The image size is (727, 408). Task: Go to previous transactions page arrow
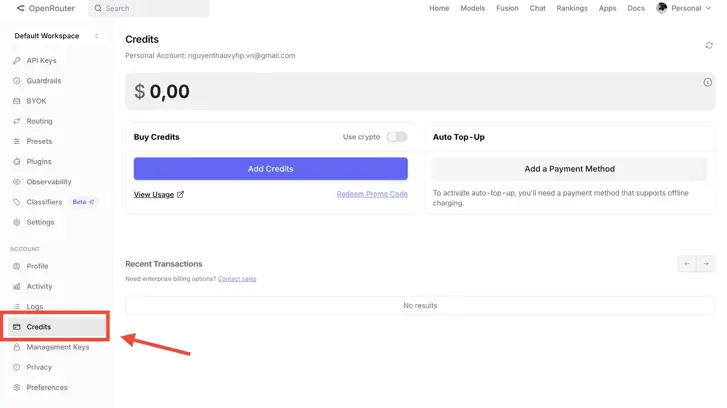[687, 263]
